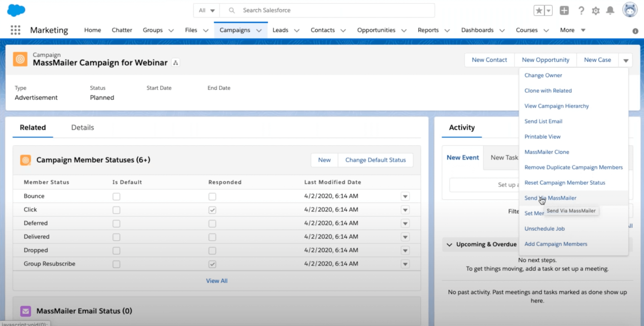Open row actions for Deferred status
This screenshot has height=326, width=644.
[405, 223]
